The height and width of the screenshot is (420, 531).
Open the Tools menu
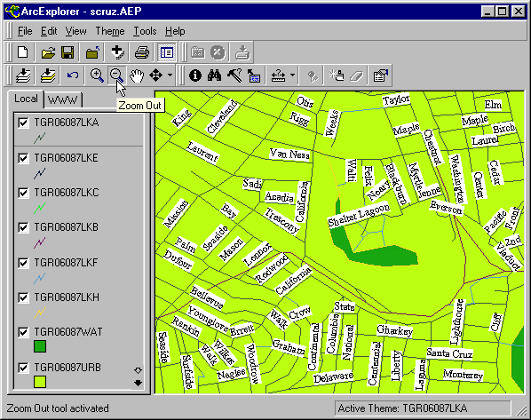click(145, 31)
